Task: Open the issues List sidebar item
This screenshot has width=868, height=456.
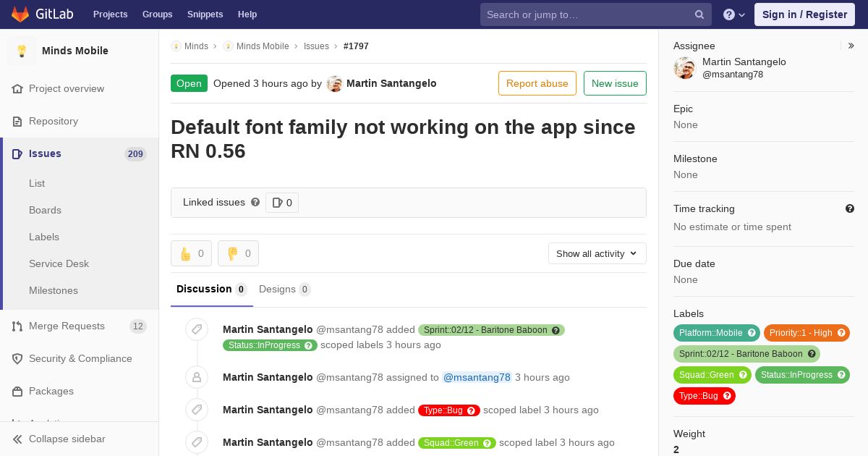Action: click(x=37, y=183)
